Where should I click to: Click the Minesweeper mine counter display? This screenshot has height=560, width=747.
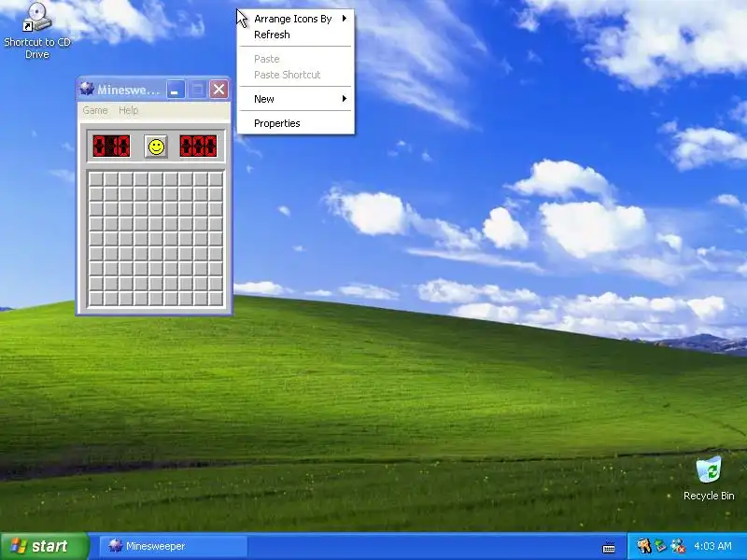coord(111,147)
